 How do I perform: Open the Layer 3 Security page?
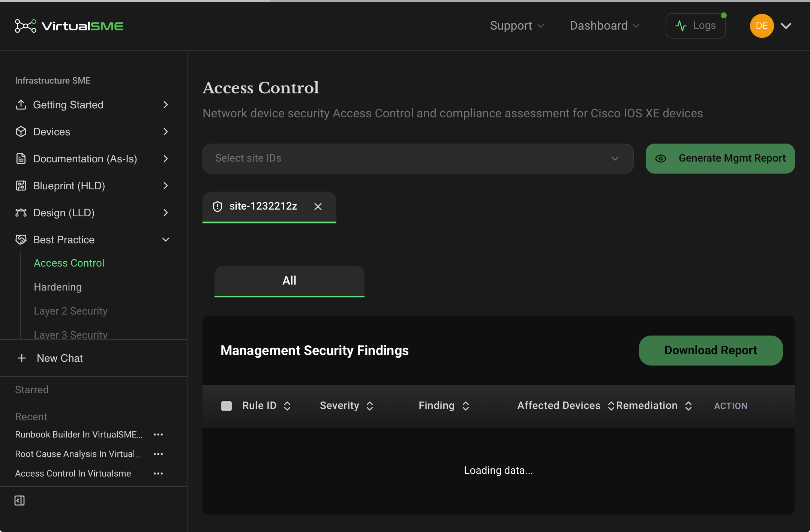70,334
